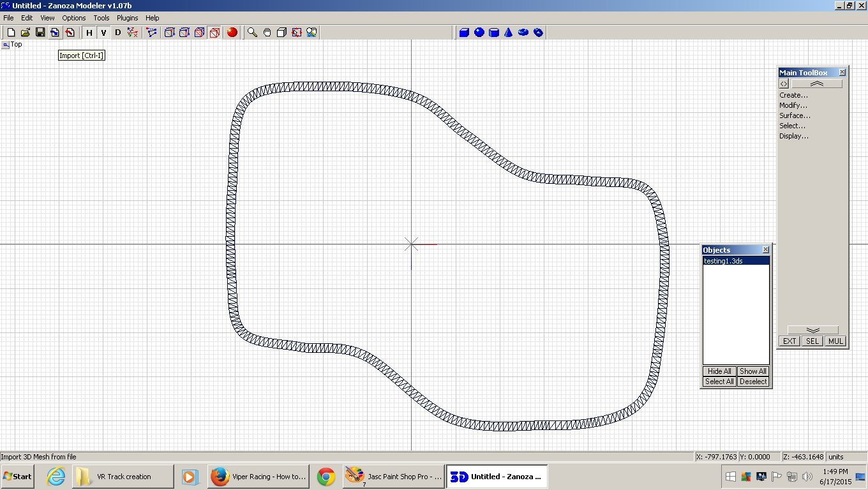Open the Top viewport label menu
Image resolution: width=868 pixels, height=490 pixels.
pyautogui.click(x=12, y=45)
